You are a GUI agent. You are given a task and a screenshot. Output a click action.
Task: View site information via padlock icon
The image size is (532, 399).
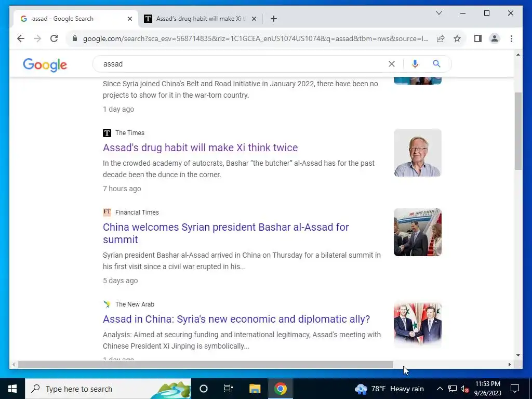click(75, 38)
